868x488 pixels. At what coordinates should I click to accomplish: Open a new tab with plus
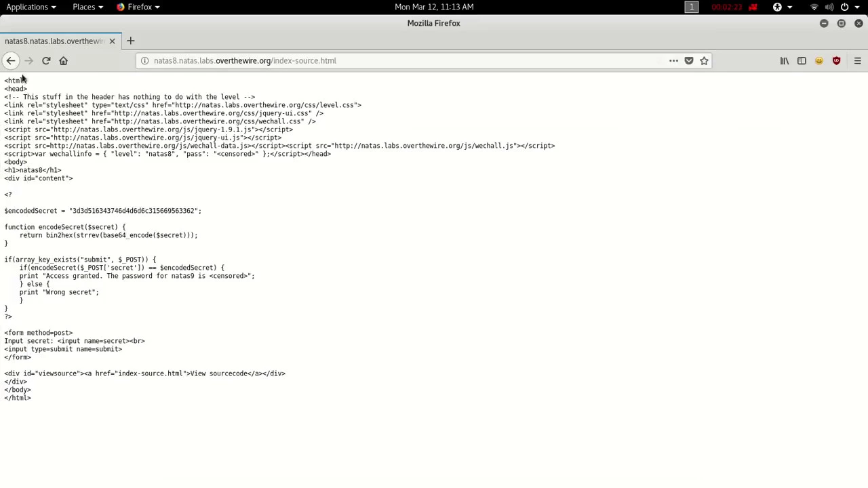tap(131, 41)
